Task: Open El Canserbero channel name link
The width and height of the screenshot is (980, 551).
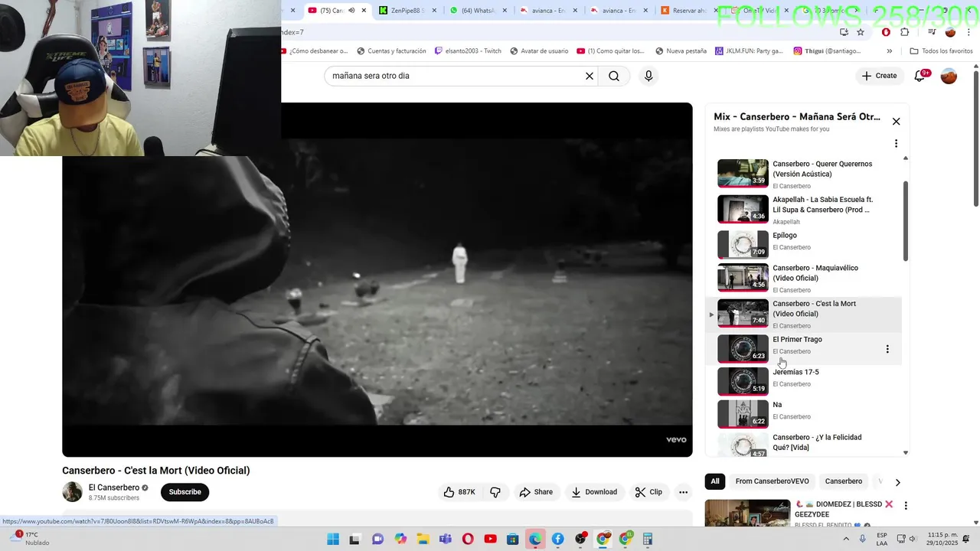Action: (x=114, y=487)
